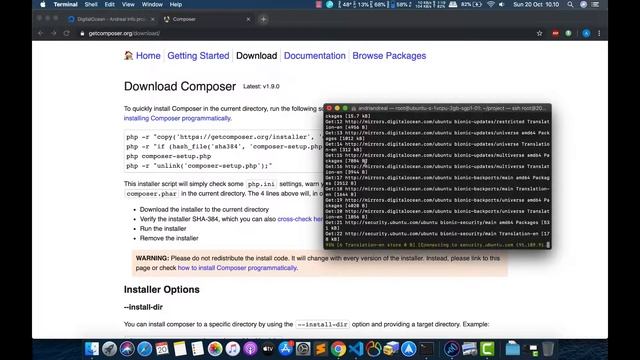Open Music from the Dock
This screenshot has height=360, width=640.
233,349
